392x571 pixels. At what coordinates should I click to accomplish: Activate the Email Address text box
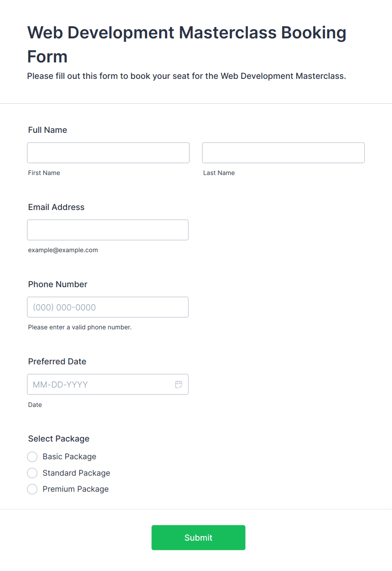(108, 230)
